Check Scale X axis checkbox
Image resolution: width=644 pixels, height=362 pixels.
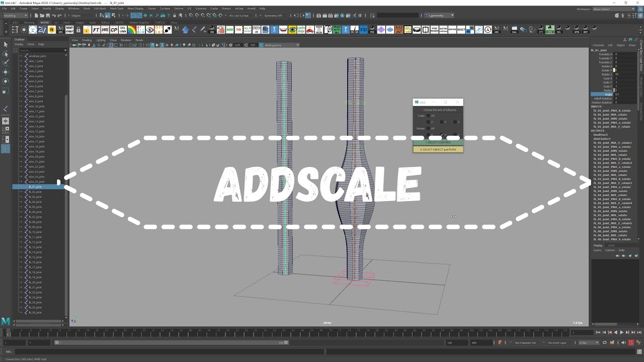click(x=428, y=122)
